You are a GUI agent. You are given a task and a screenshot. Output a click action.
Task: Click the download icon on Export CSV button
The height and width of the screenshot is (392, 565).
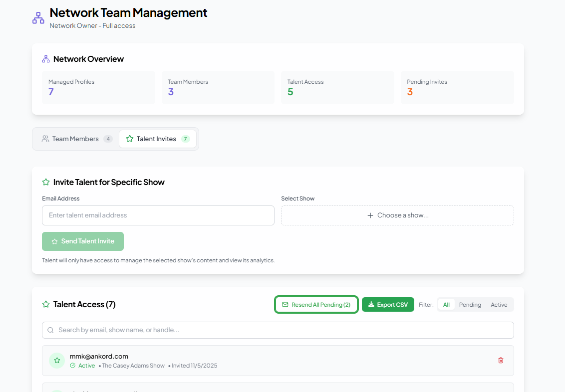coord(371,304)
